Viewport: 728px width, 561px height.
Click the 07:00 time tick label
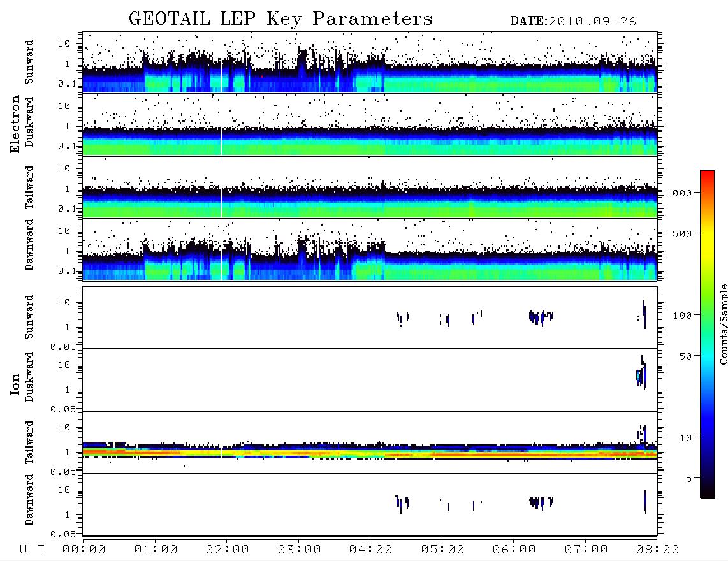pyautogui.click(x=586, y=550)
